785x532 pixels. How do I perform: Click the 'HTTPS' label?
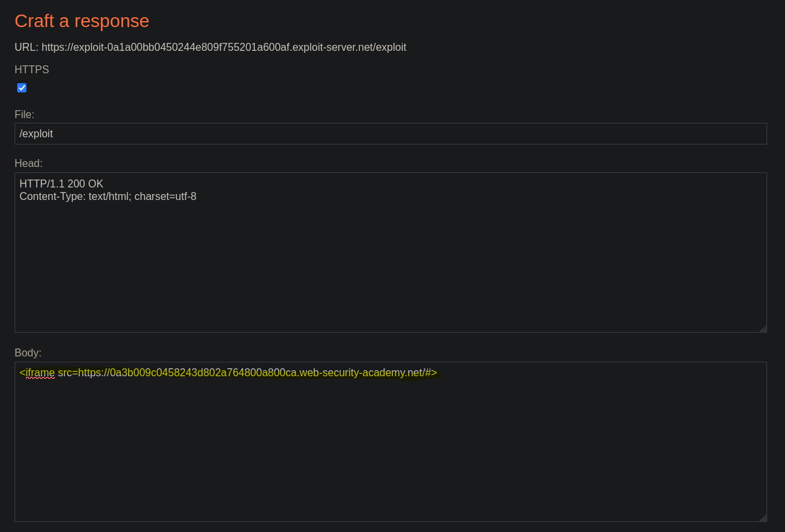32,69
